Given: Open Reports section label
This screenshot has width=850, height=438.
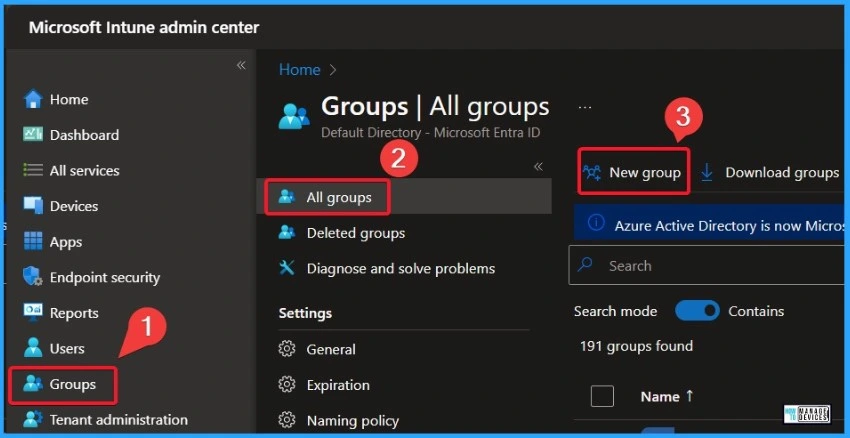Looking at the screenshot, I should point(74,313).
